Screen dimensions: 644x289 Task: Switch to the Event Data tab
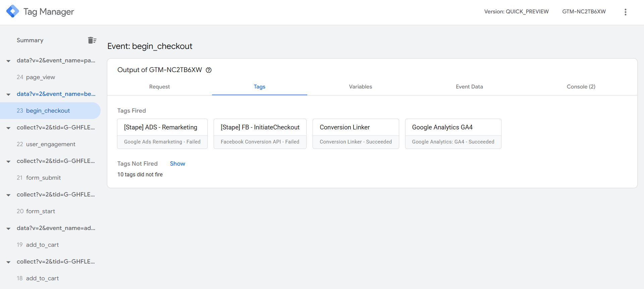point(469,86)
